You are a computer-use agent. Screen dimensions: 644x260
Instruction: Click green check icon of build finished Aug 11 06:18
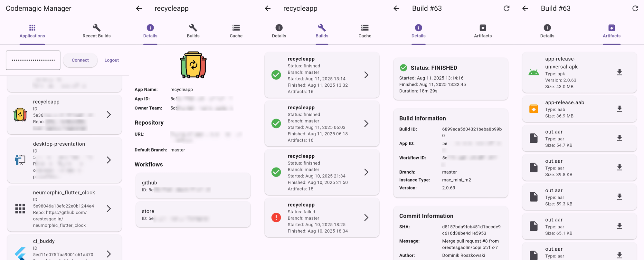[x=276, y=124]
